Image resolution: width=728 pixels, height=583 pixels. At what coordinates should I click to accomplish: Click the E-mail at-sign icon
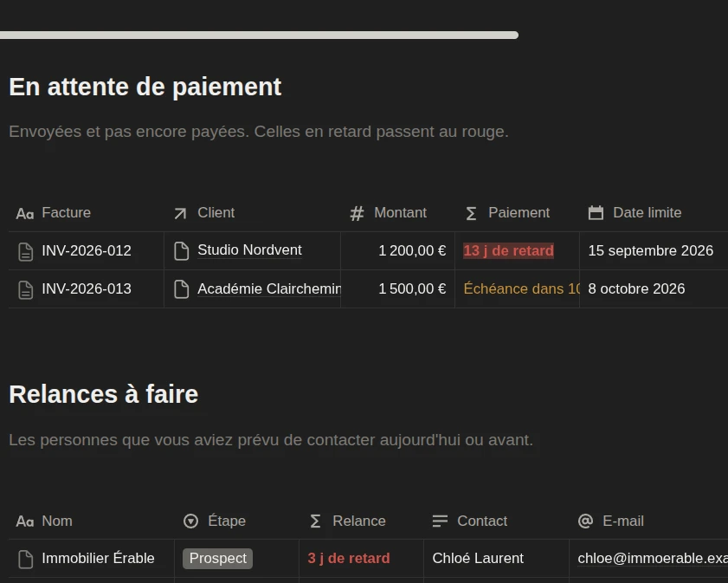pos(585,521)
